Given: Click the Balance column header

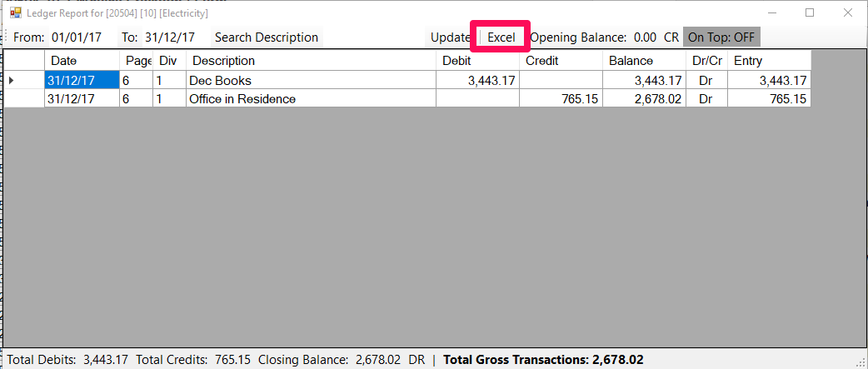Looking at the screenshot, I should tap(644, 61).
